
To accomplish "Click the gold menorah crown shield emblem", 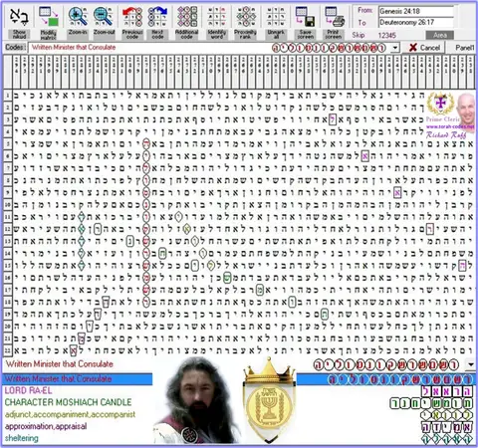I will 270,401.
